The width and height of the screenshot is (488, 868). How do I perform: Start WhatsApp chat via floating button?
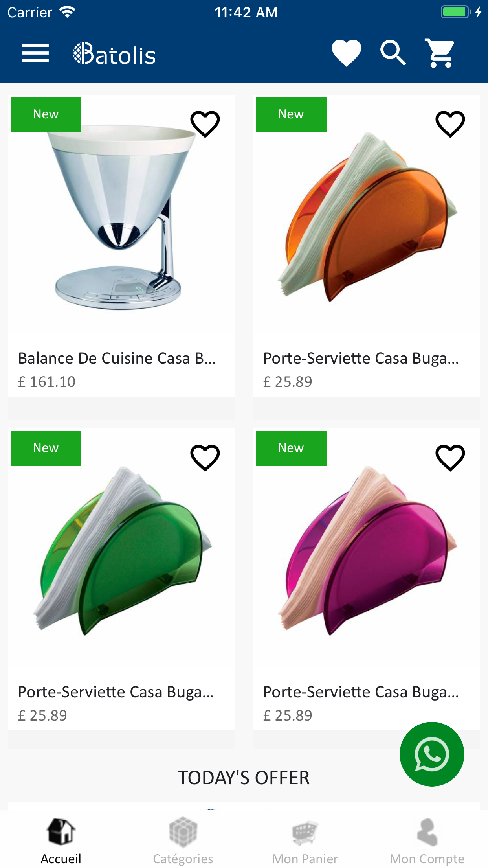432,754
